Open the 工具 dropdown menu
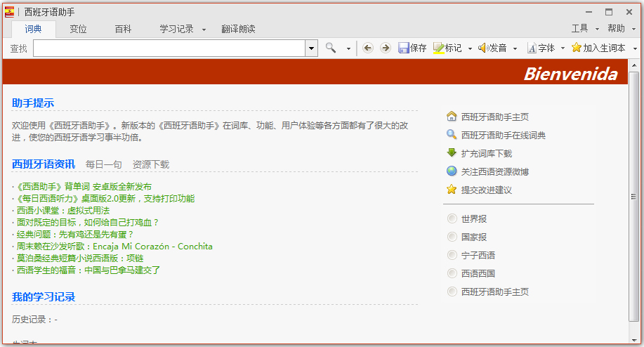Viewport: 644px width, 347px height. coord(584,29)
